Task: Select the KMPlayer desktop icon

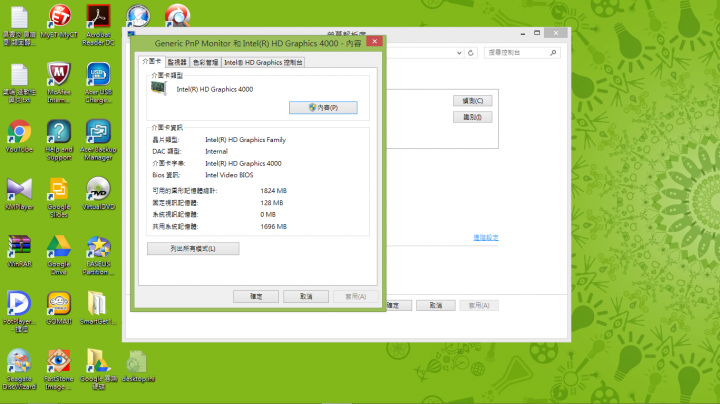Action: [19, 193]
